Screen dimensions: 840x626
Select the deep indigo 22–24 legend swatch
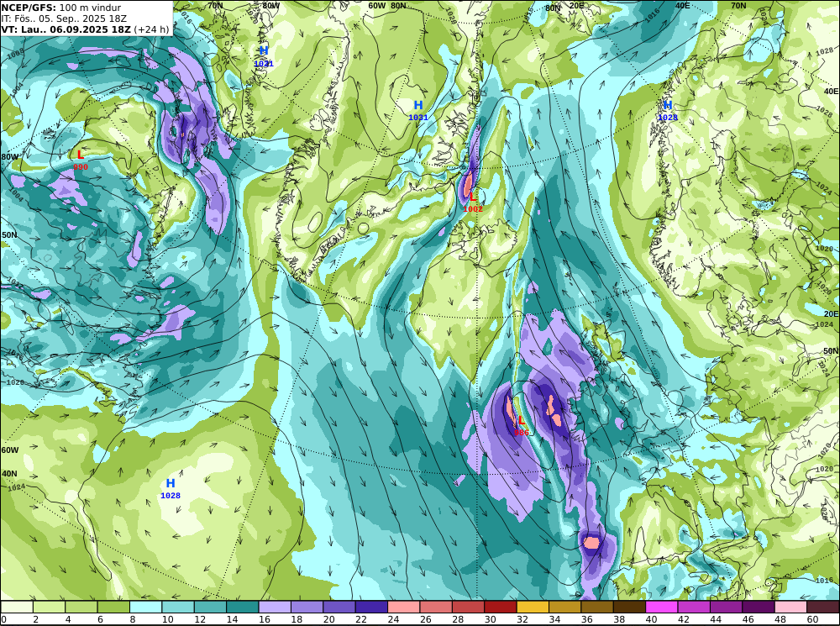pos(372,607)
